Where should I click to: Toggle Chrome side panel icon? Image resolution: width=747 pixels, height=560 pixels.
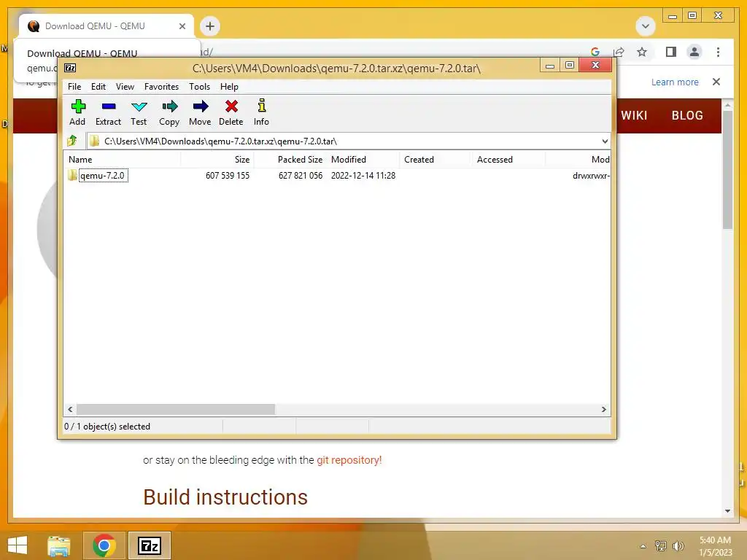tap(671, 52)
